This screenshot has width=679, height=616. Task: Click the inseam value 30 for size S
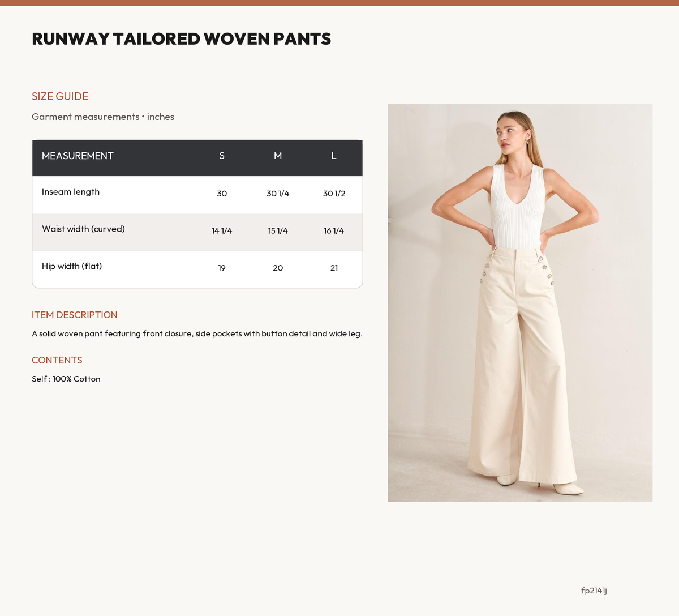tap(222, 194)
